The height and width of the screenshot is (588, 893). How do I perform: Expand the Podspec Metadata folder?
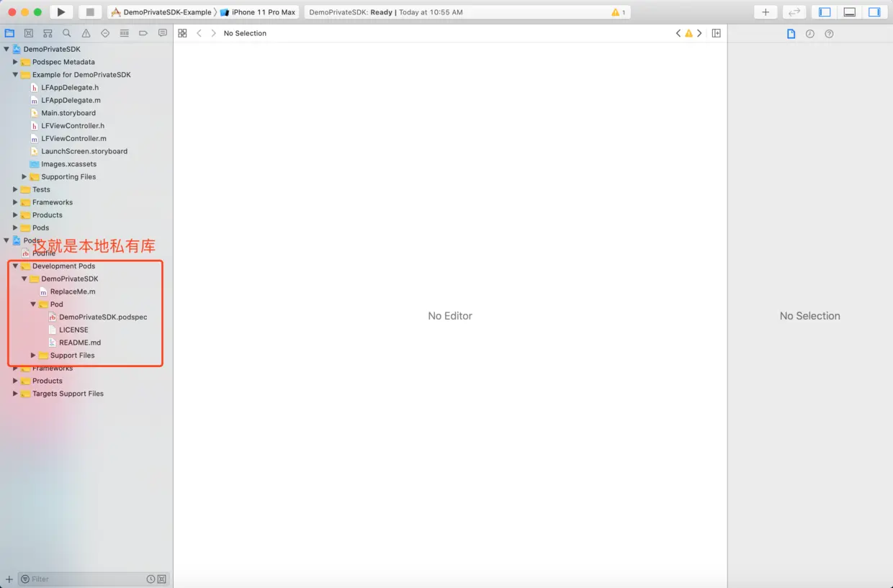(15, 62)
